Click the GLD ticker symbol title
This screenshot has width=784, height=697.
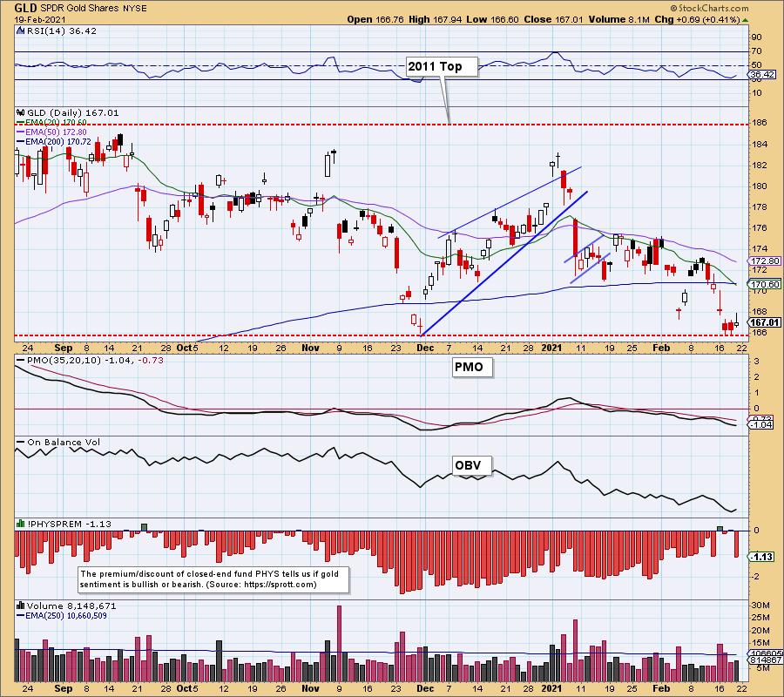(25, 8)
